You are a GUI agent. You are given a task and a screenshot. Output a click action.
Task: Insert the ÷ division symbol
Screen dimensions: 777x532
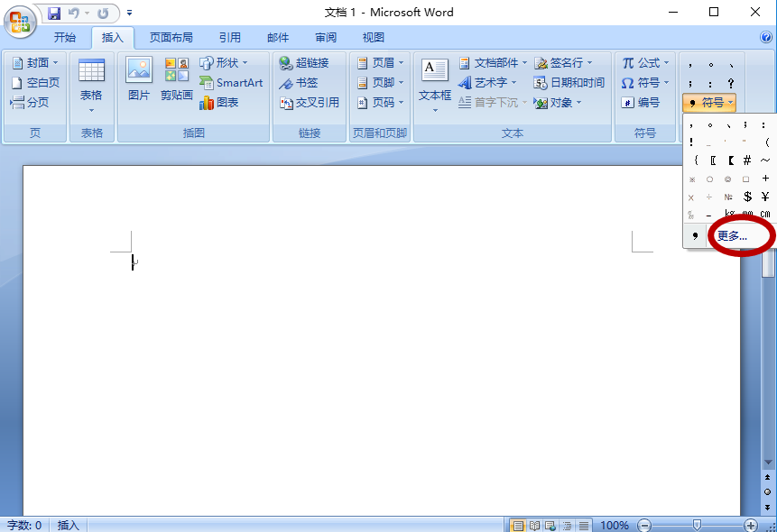[x=709, y=197]
